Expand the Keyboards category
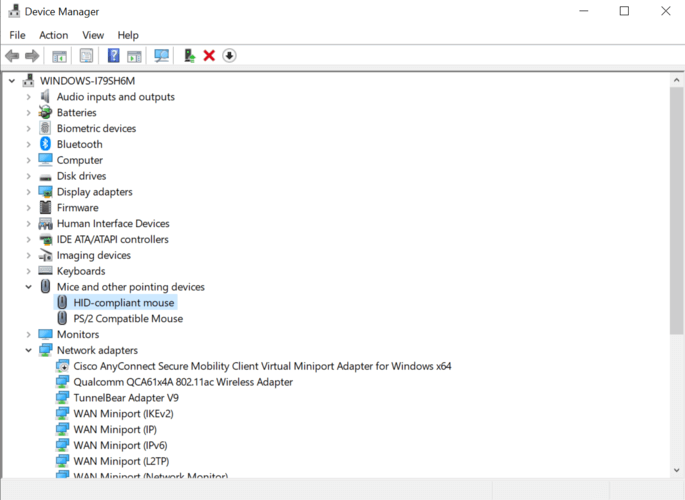 28,271
